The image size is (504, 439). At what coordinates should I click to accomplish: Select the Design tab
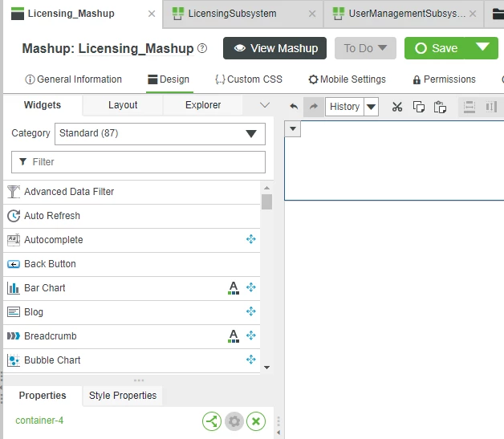click(x=169, y=79)
